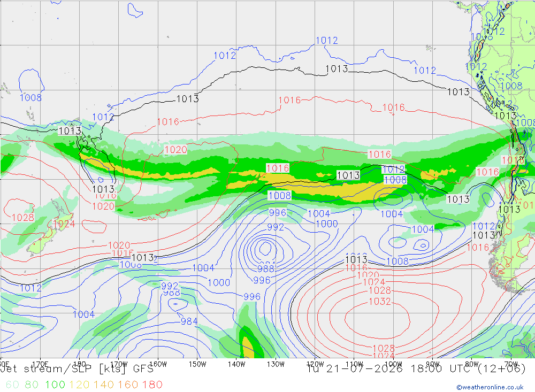Image resolution: width=535 pixels, height=392 pixels.
Task: Click the weatheronline.co.uk copyright link
Action: 490,387
